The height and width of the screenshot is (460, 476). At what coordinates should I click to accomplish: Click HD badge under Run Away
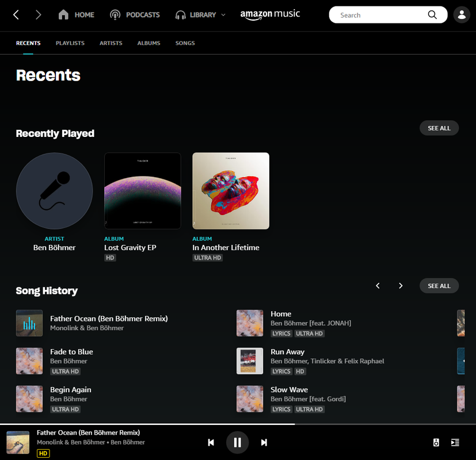tap(300, 371)
